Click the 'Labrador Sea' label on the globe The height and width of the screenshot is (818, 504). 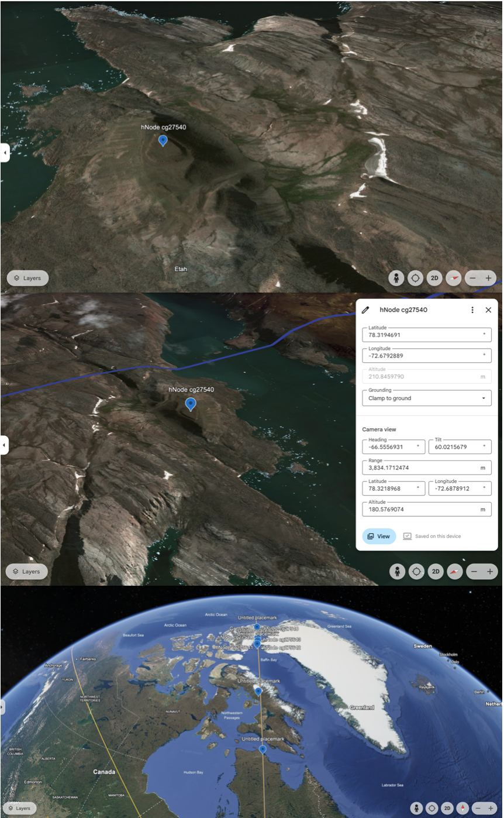coord(391,785)
